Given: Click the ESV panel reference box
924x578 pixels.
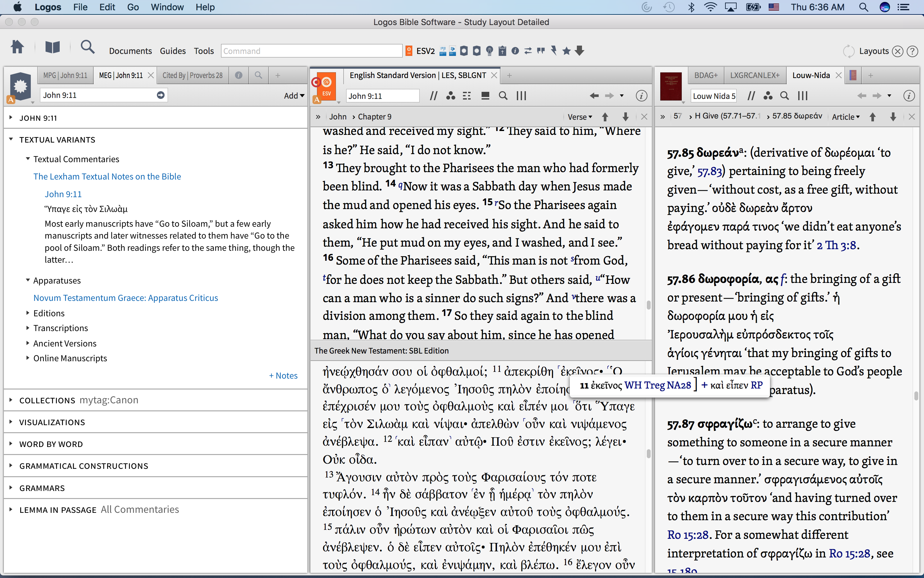Looking at the screenshot, I should (382, 96).
